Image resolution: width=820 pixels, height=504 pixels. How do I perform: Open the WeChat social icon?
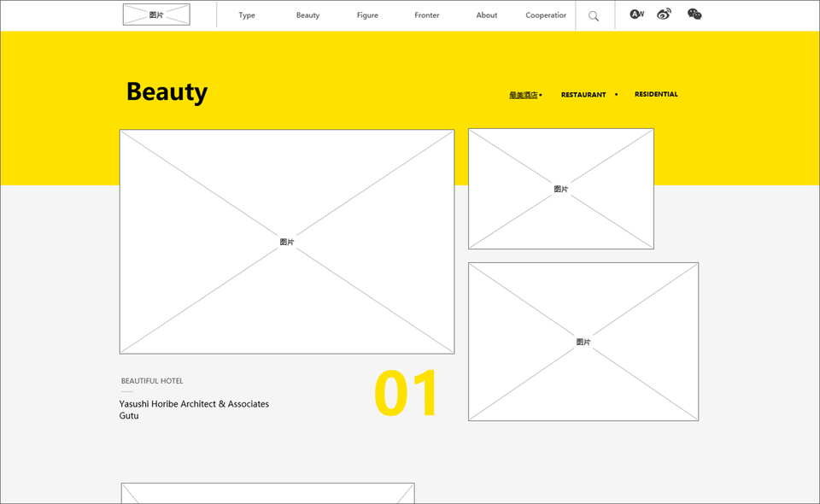694,15
